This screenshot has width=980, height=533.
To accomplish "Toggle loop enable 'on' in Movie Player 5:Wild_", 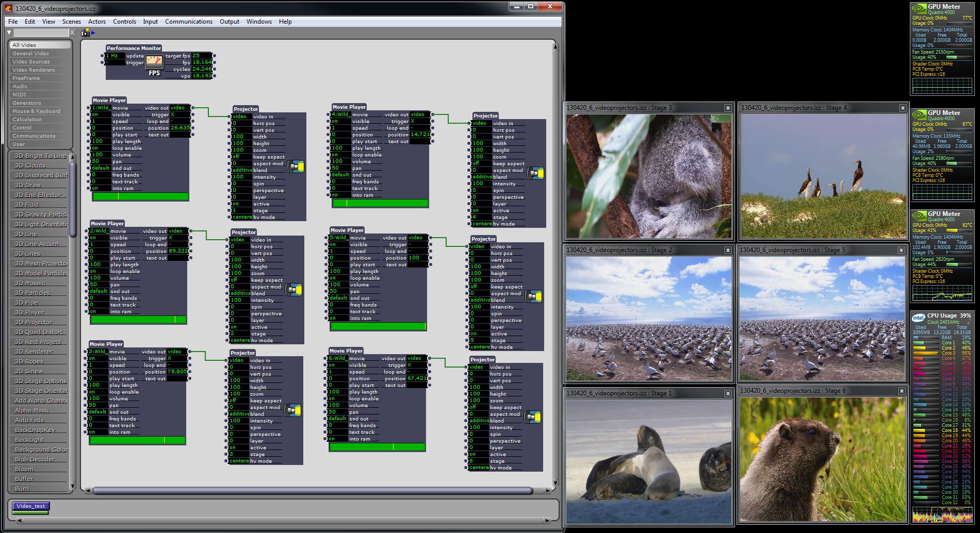I will (x=338, y=278).
